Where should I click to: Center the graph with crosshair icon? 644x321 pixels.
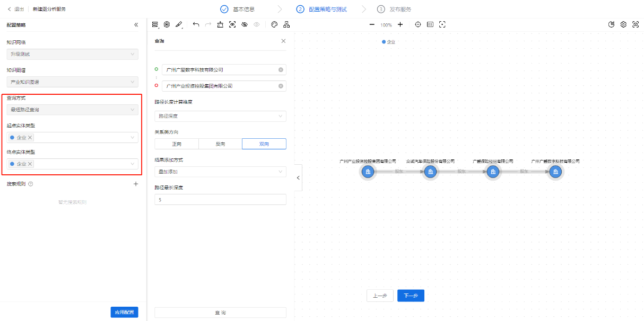418,24
